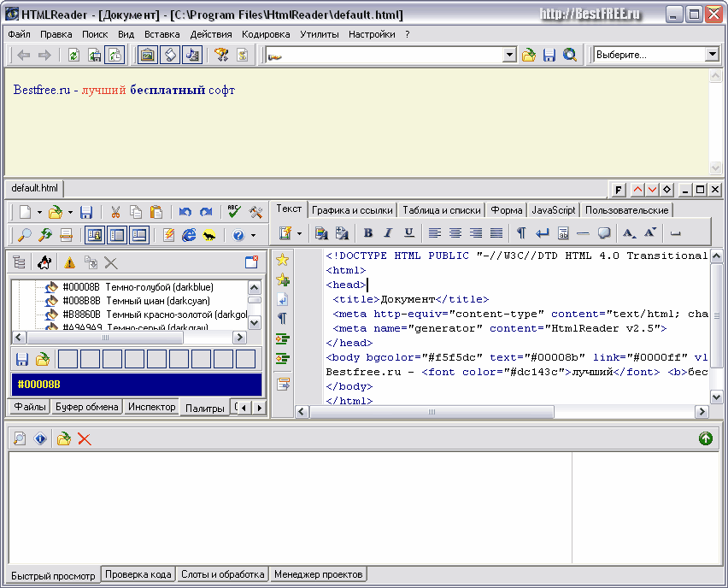
Task: Switch to the "Графика и ссылки" tab
Action: (x=352, y=210)
